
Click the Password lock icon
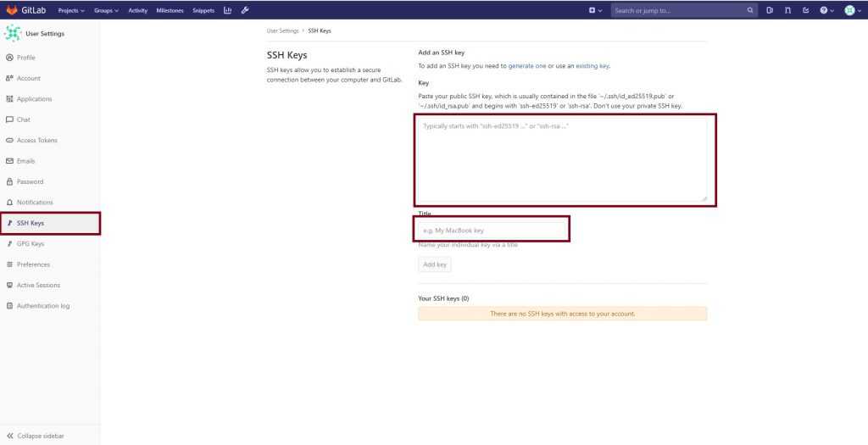point(8,181)
